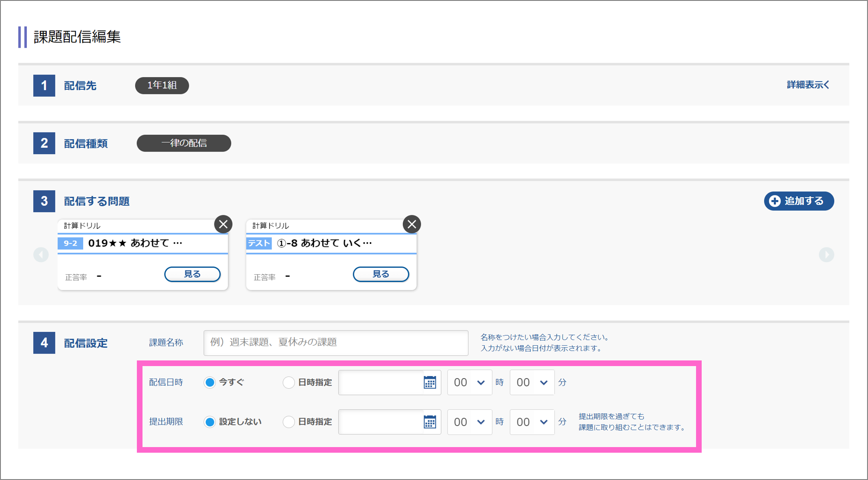Click the 課題名称 text field
The image size is (868, 480).
[x=336, y=343]
